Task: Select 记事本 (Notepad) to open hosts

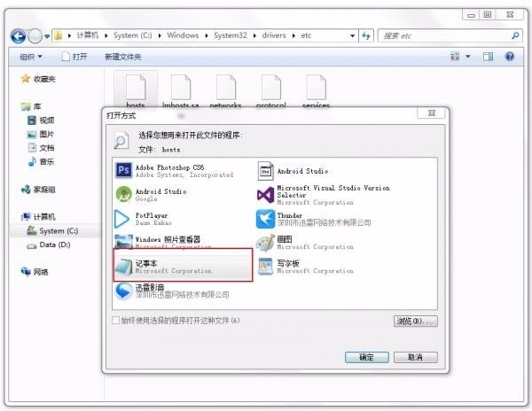Action: [184, 266]
